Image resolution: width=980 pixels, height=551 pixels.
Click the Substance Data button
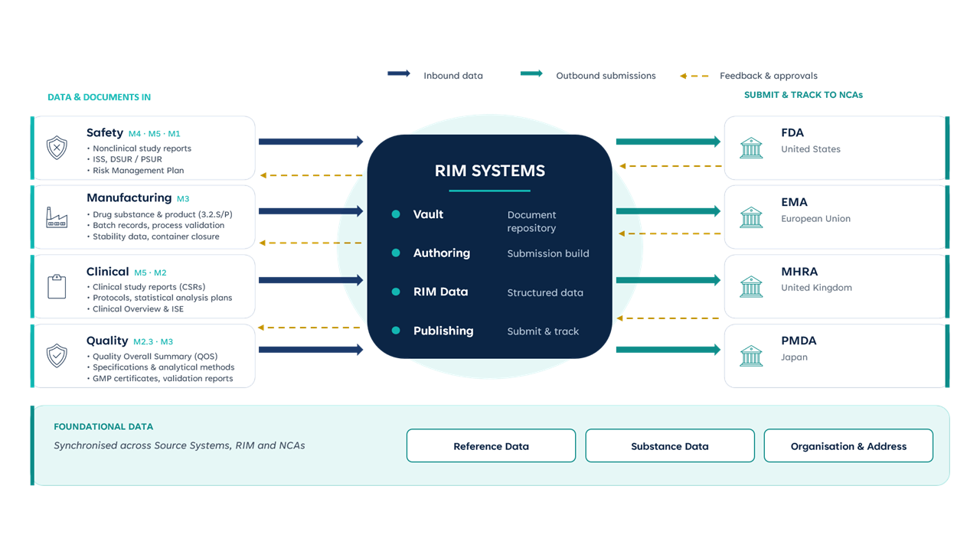coord(670,446)
